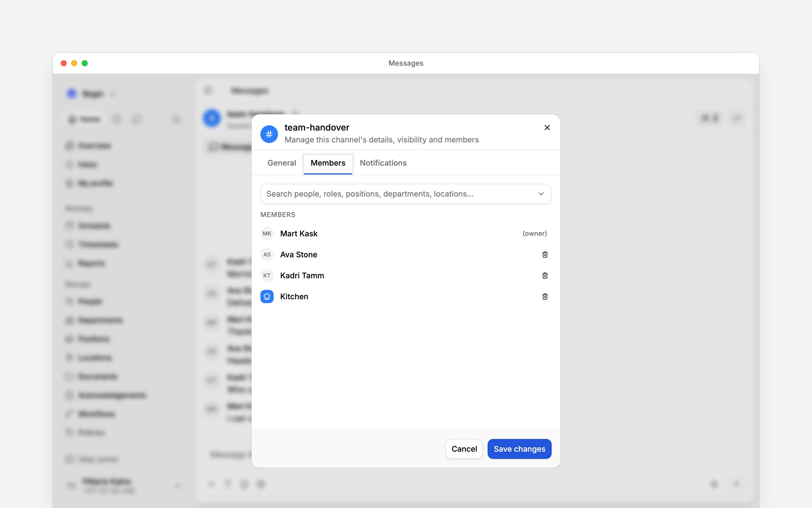Screen dimensions: 812x508
Task: Expand the member search dropdown chevron
Action: (541, 194)
